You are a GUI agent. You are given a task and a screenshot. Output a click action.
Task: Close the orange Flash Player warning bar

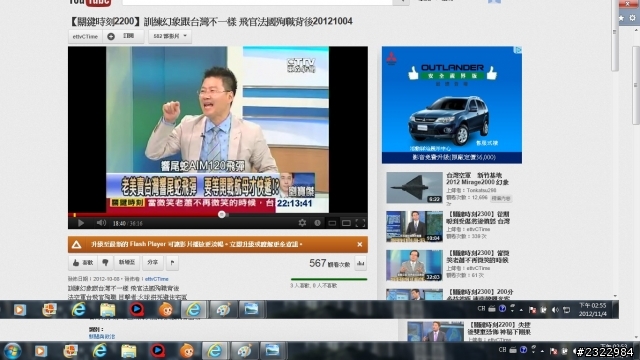(360, 244)
